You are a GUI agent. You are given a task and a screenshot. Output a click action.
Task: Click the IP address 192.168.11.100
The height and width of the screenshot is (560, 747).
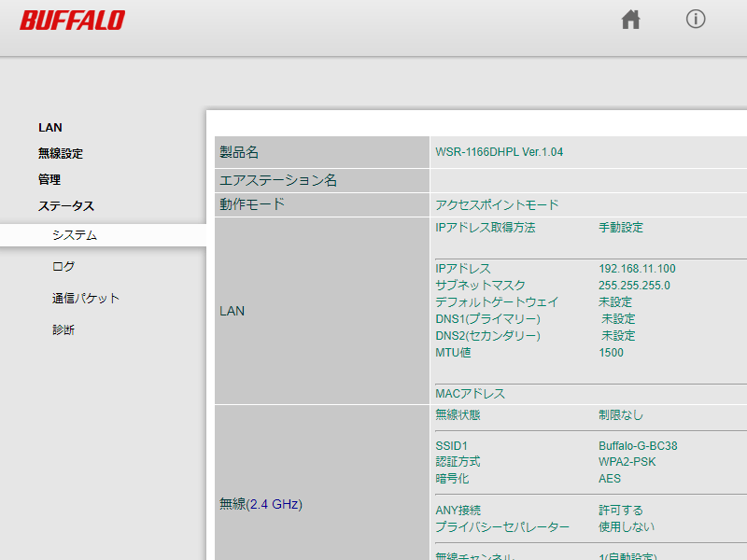point(637,269)
